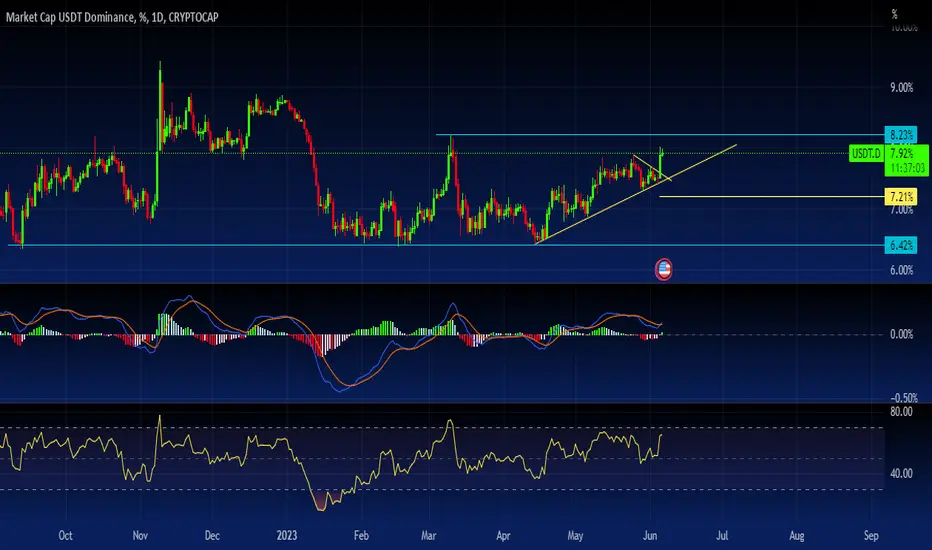This screenshot has height=550, width=932.
Task: Click the Oct date label
Action: point(65,535)
